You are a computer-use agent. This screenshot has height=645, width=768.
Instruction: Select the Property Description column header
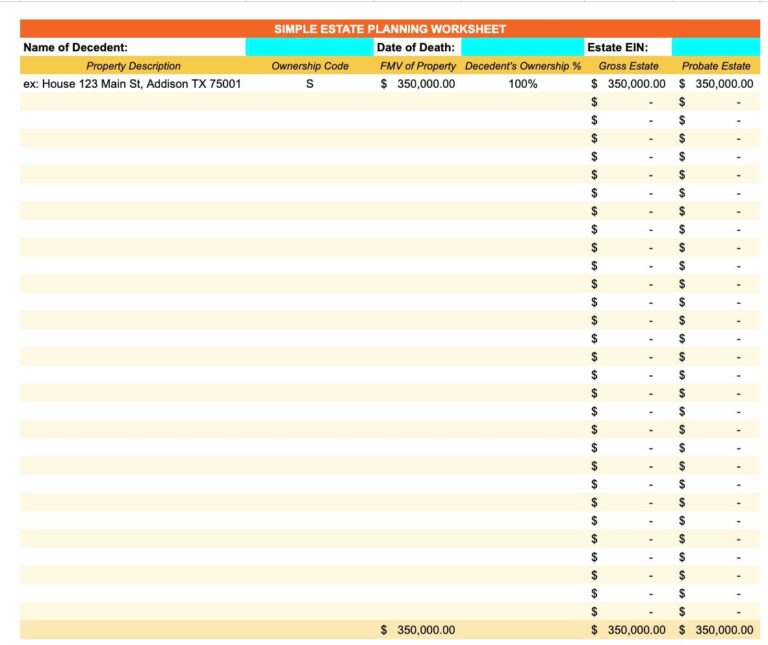[133, 66]
